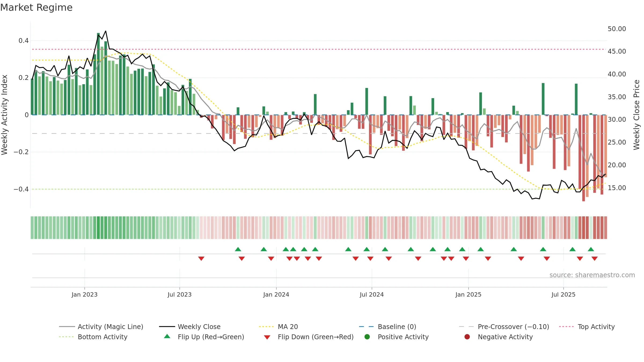Image resolution: width=644 pixels, height=362 pixels.
Task: Click the Weekly Close Price axis title
Action: [x=636, y=115]
